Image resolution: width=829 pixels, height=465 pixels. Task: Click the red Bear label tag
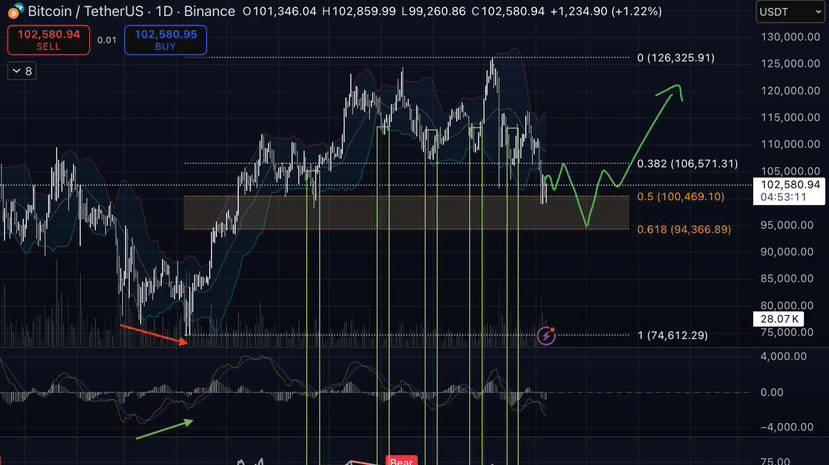pos(401,460)
